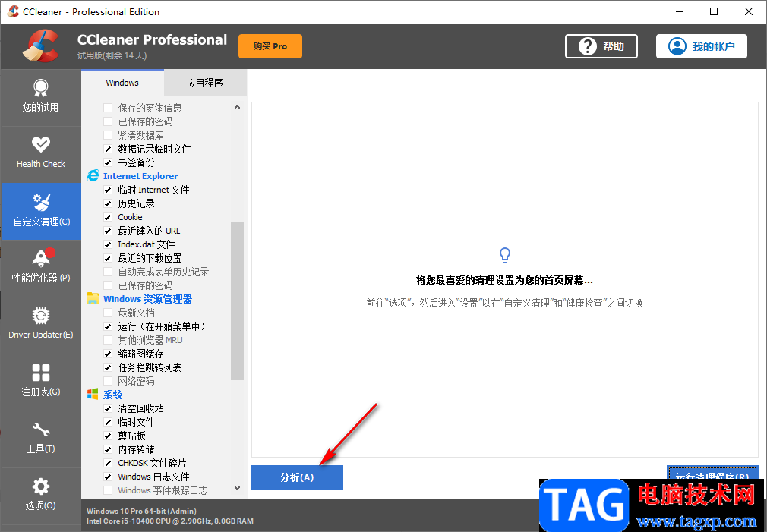Open the 您的试用 trial section
This screenshot has height=532, width=767.
[40, 98]
